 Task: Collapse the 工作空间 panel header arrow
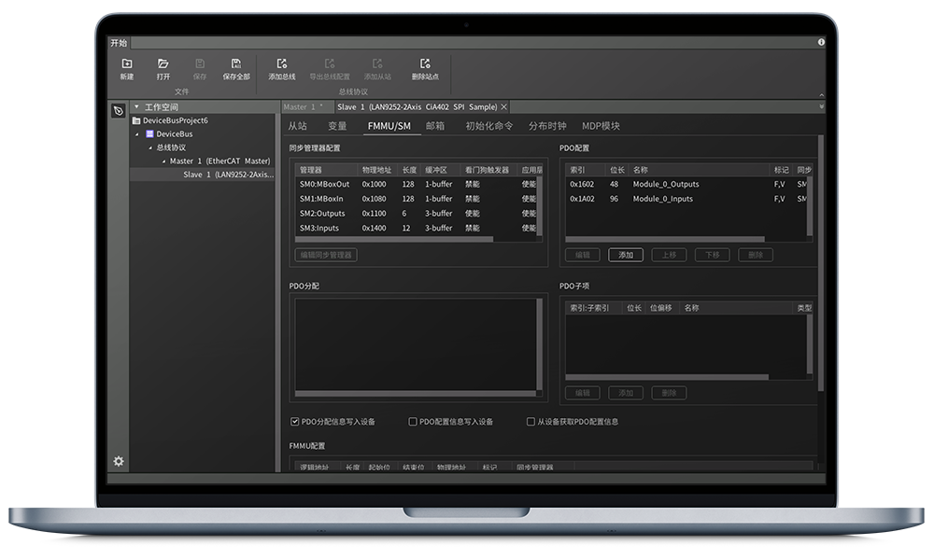pos(136,107)
